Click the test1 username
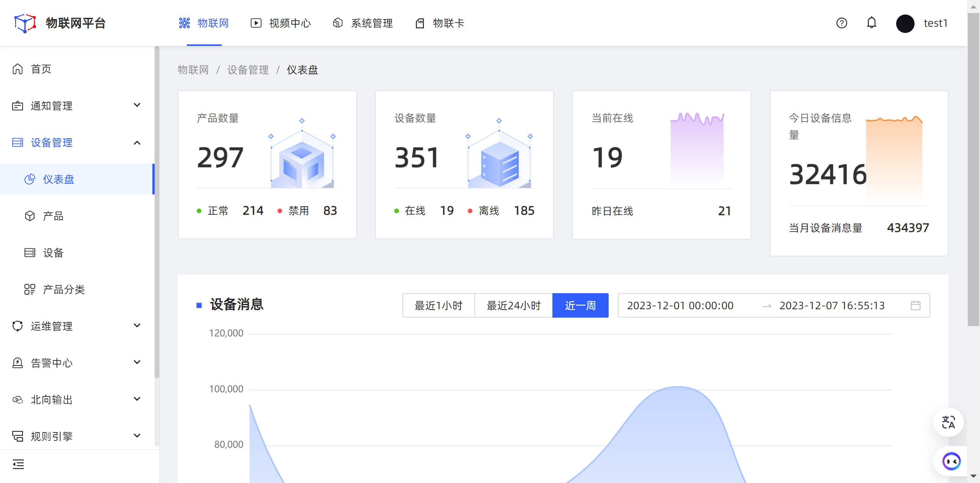 [x=936, y=23]
